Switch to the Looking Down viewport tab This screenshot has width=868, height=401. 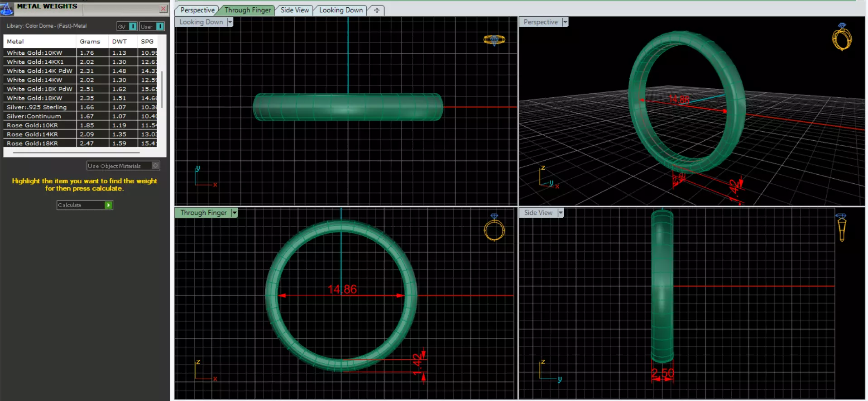[x=341, y=10]
